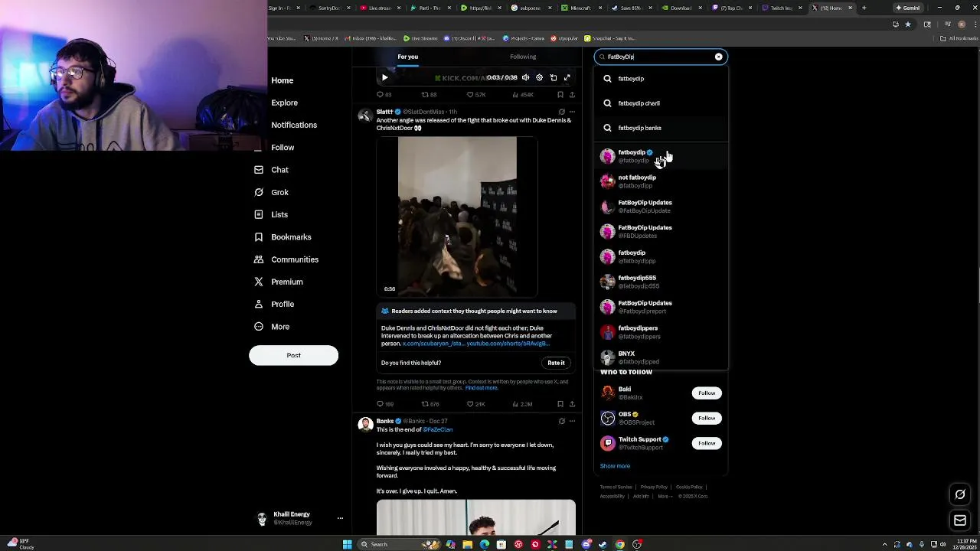Image resolution: width=980 pixels, height=551 pixels.
Task: Follow the OBS account
Action: pos(707,418)
